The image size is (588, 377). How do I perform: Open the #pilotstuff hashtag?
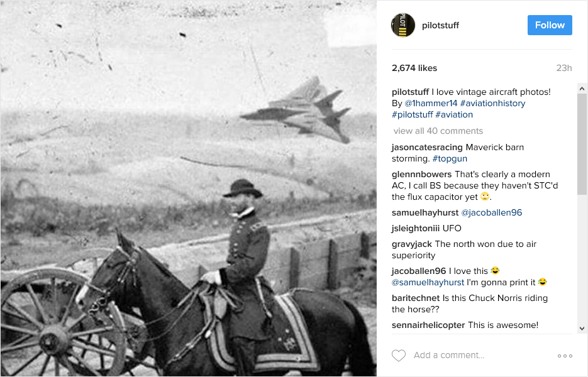point(412,114)
